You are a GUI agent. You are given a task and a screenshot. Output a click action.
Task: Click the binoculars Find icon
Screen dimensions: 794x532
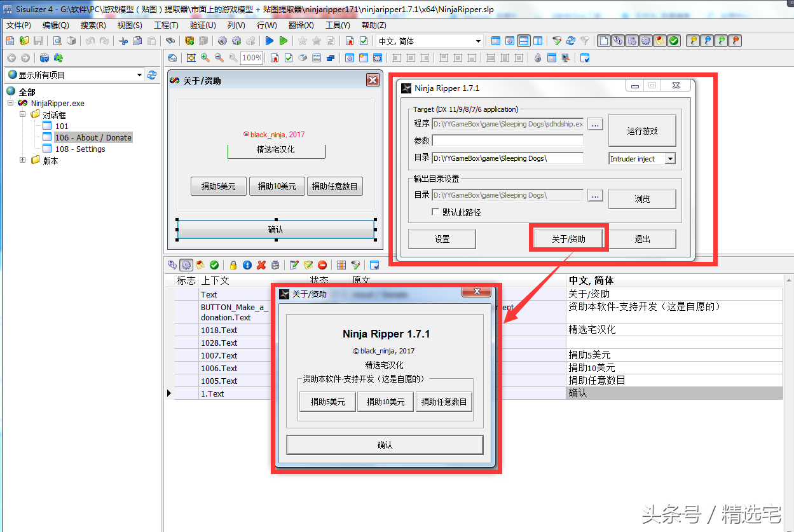(170, 41)
